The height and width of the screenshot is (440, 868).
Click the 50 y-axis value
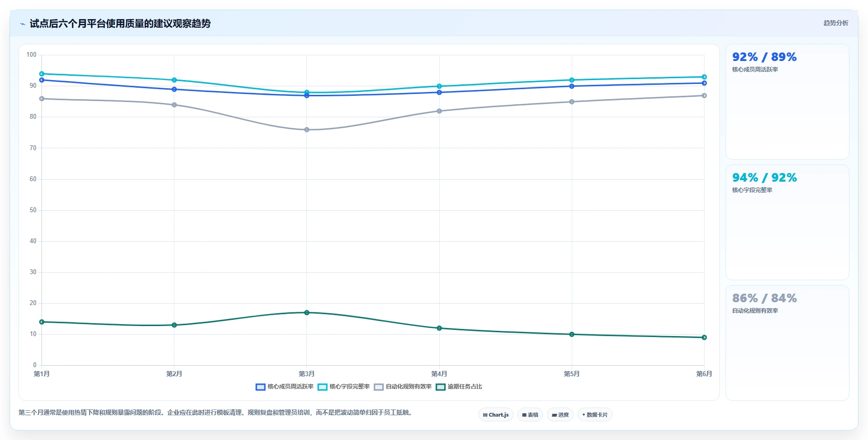click(33, 210)
